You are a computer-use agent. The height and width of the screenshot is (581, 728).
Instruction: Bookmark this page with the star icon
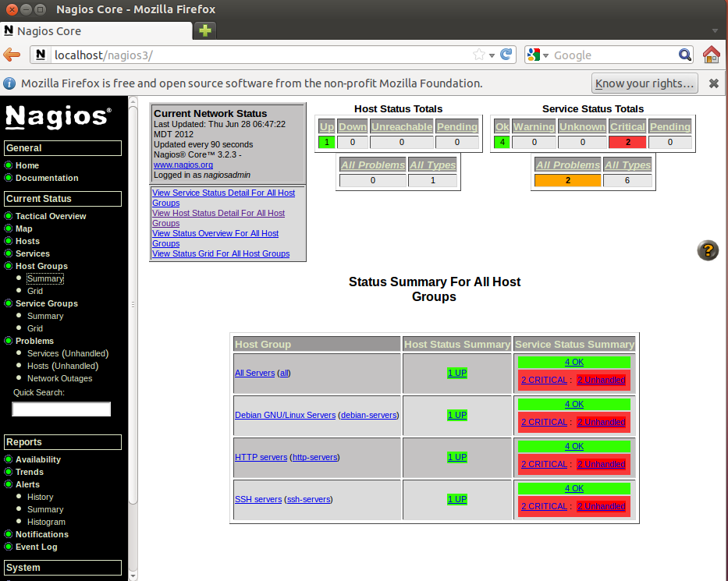coord(478,55)
